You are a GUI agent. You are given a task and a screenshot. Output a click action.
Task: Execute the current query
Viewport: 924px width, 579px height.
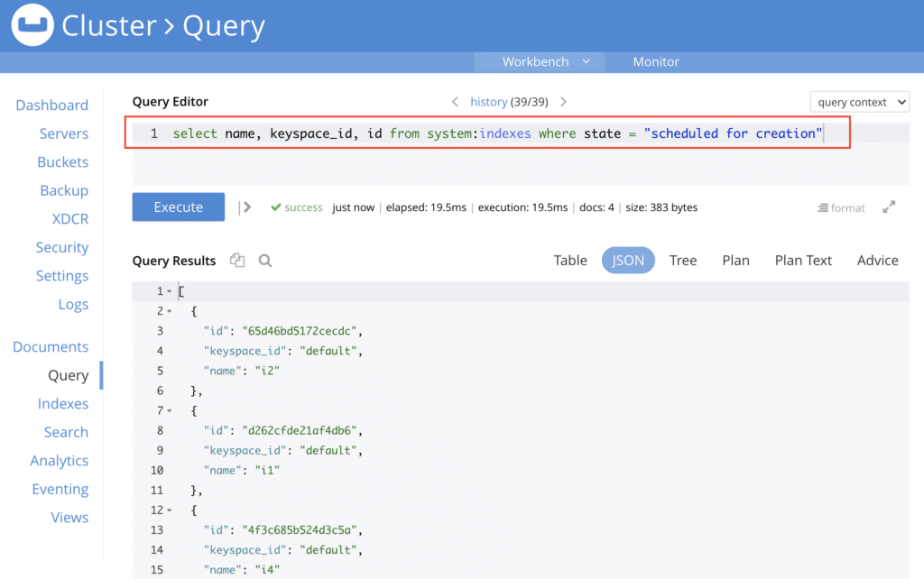tap(178, 207)
